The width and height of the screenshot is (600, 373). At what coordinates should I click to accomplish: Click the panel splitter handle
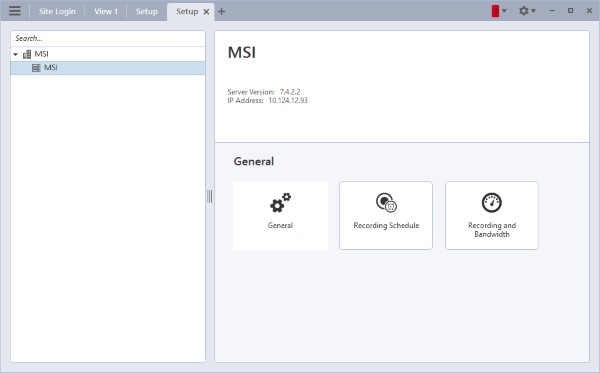[210, 196]
